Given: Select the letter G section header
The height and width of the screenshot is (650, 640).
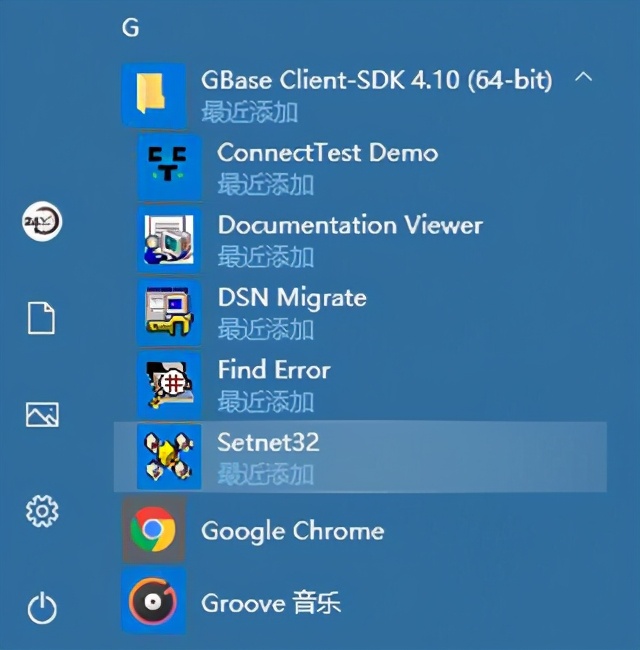Looking at the screenshot, I should [x=131, y=28].
